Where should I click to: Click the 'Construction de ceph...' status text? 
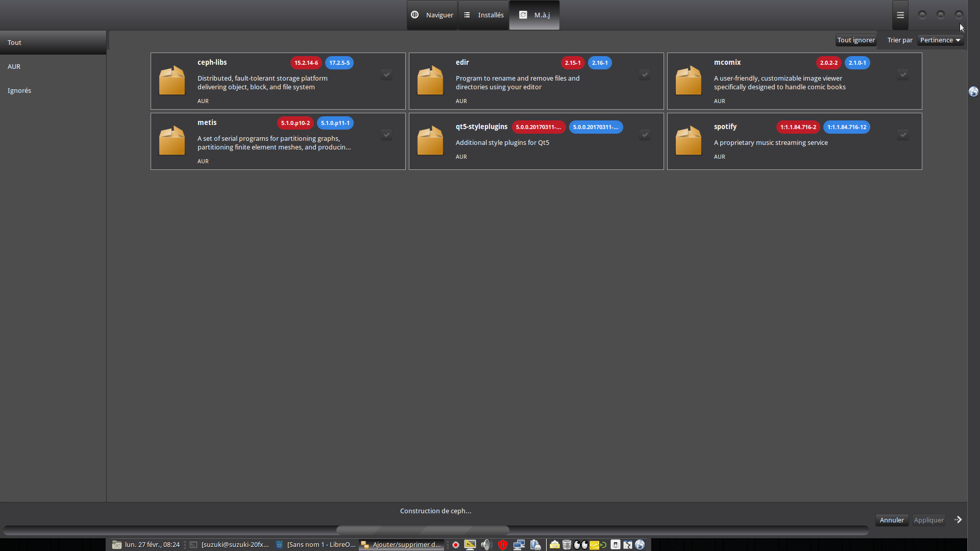(436, 511)
